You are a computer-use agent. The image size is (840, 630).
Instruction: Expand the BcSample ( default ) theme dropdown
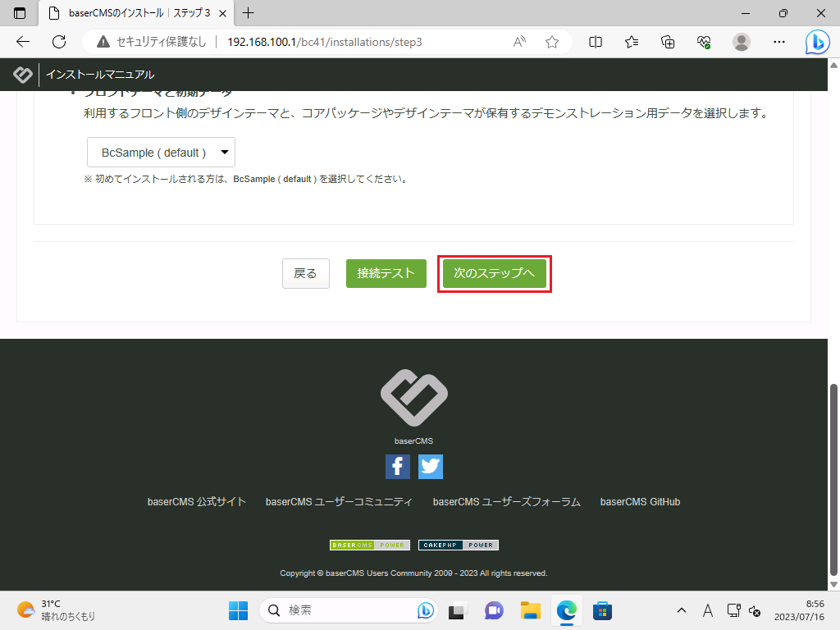pyautogui.click(x=161, y=153)
